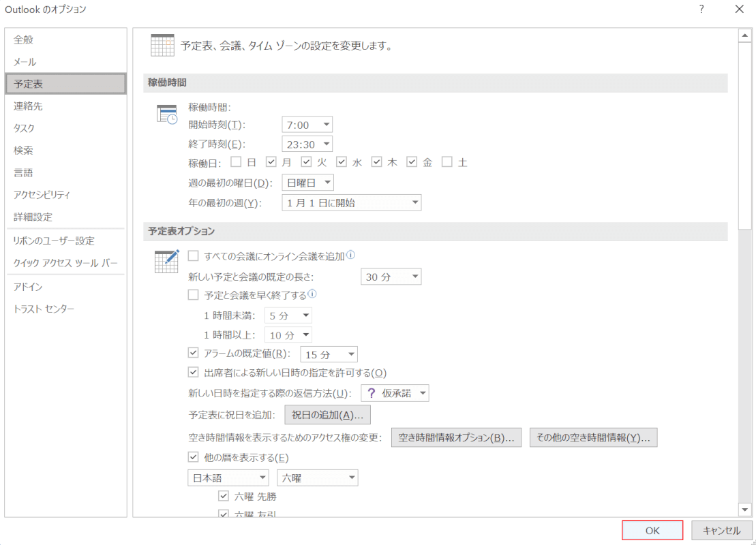Toggle the 日 (Sunday) workday checkbox
The image size is (756, 545).
pyautogui.click(x=236, y=162)
